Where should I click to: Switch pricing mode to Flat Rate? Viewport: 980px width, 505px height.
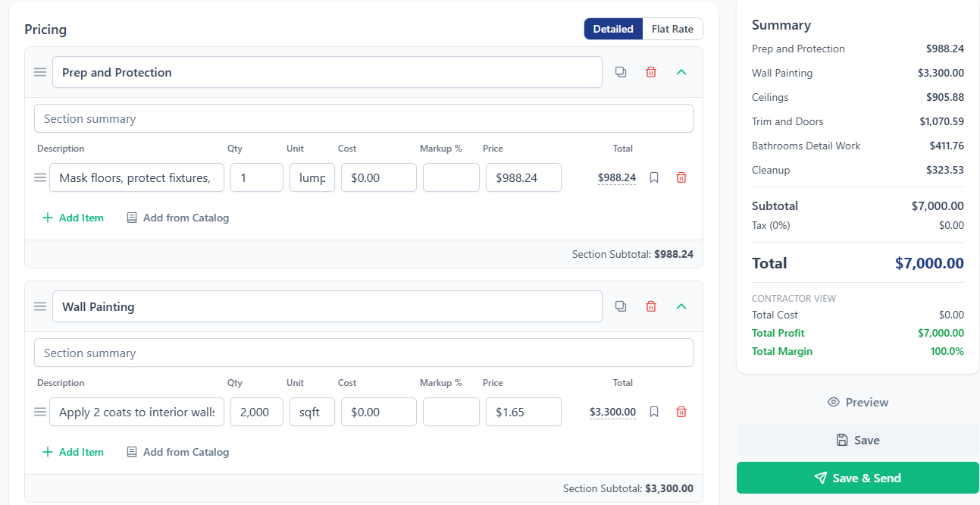(672, 29)
